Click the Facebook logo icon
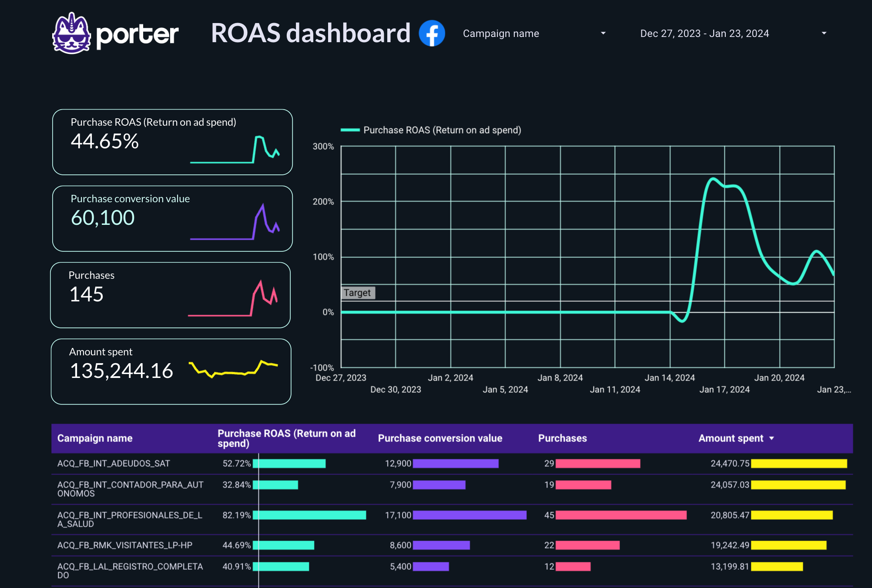 (x=432, y=33)
